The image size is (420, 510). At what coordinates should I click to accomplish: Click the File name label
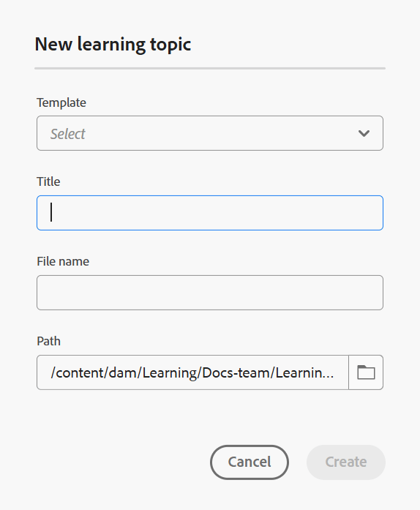pyautogui.click(x=63, y=261)
